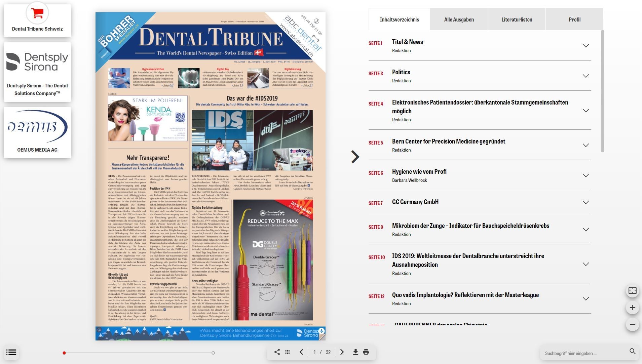Click the SEITE 9 page label
Viewport: 642px width, 364px height.
(376, 227)
